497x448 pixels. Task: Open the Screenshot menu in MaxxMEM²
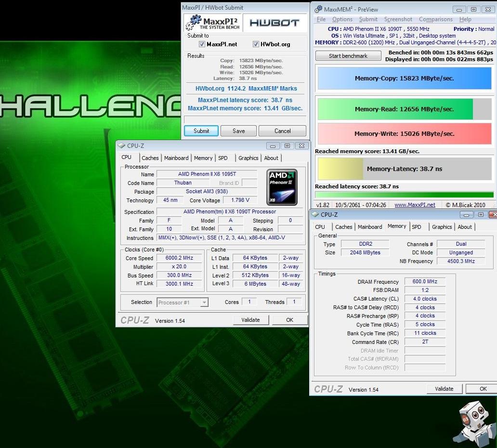[398, 19]
